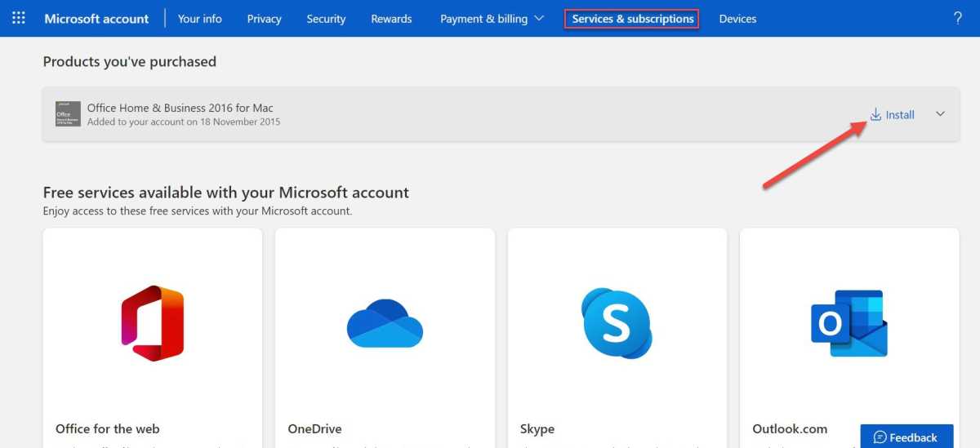Click the help question mark icon
The height and width of the screenshot is (448, 980).
958,18
